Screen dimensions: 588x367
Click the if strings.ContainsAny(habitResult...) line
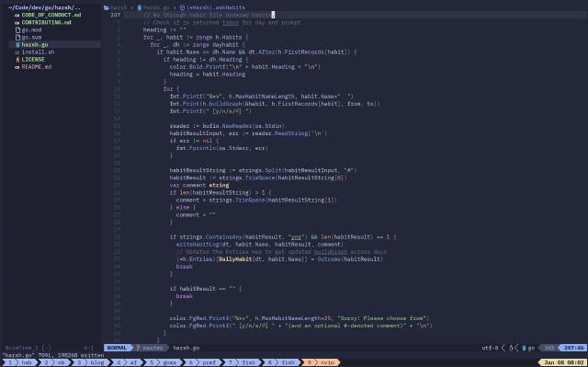coord(283,237)
